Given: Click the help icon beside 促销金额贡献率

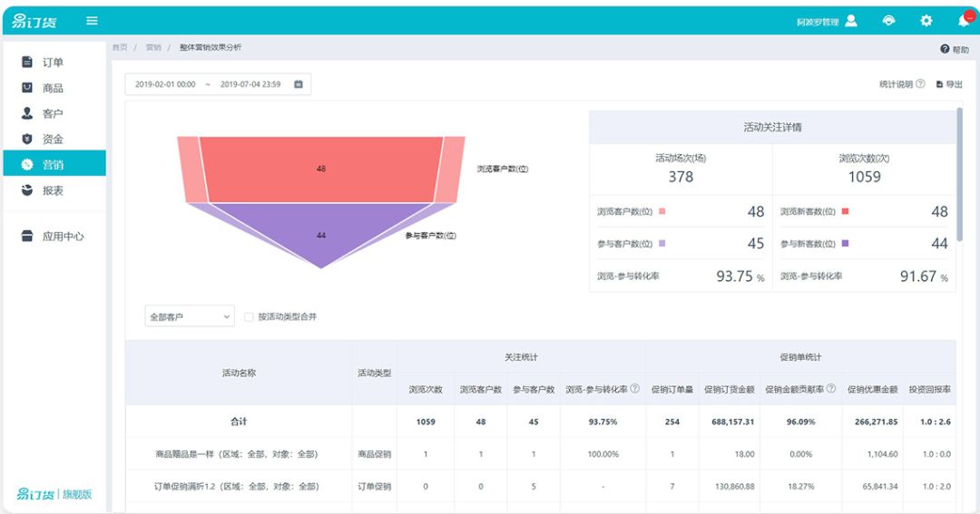Looking at the screenshot, I should 831,389.
